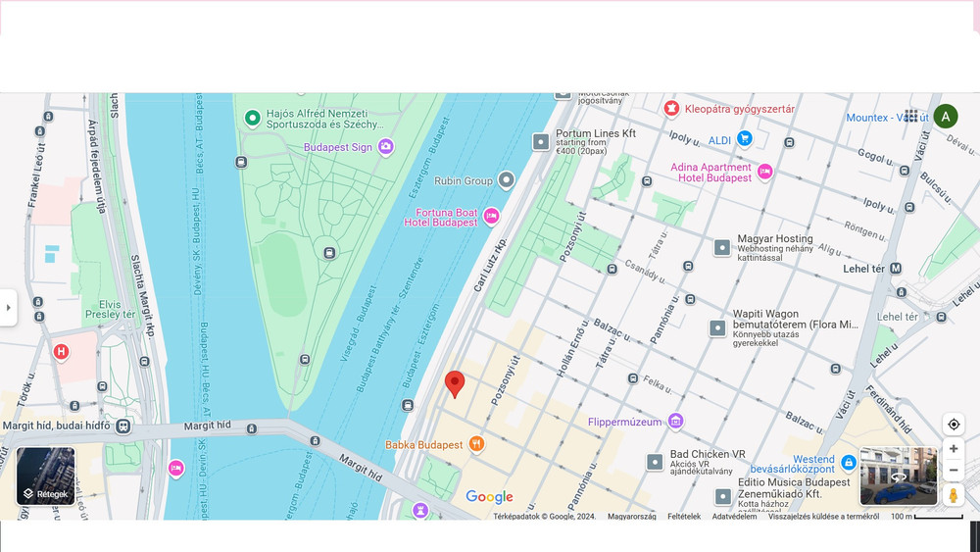Open the Fortuna Boat Hotel Budapest marker
This screenshot has width=980, height=552.
coord(491,217)
